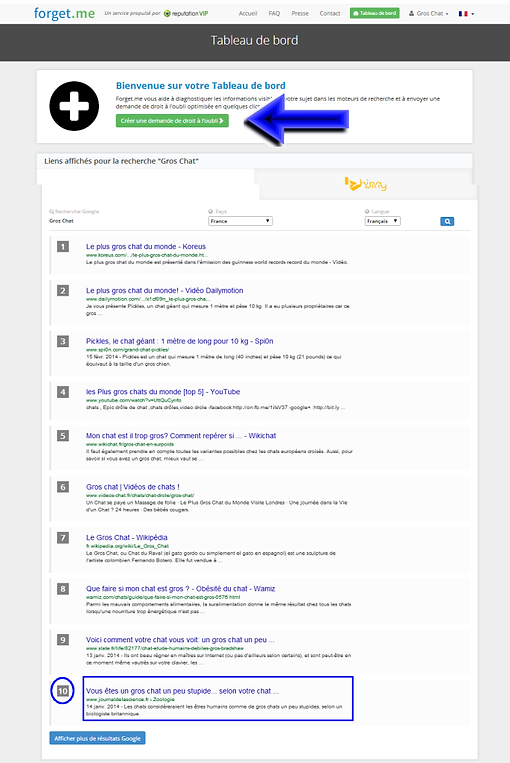Open Gros chat | Vidéos de chats result

point(133,487)
